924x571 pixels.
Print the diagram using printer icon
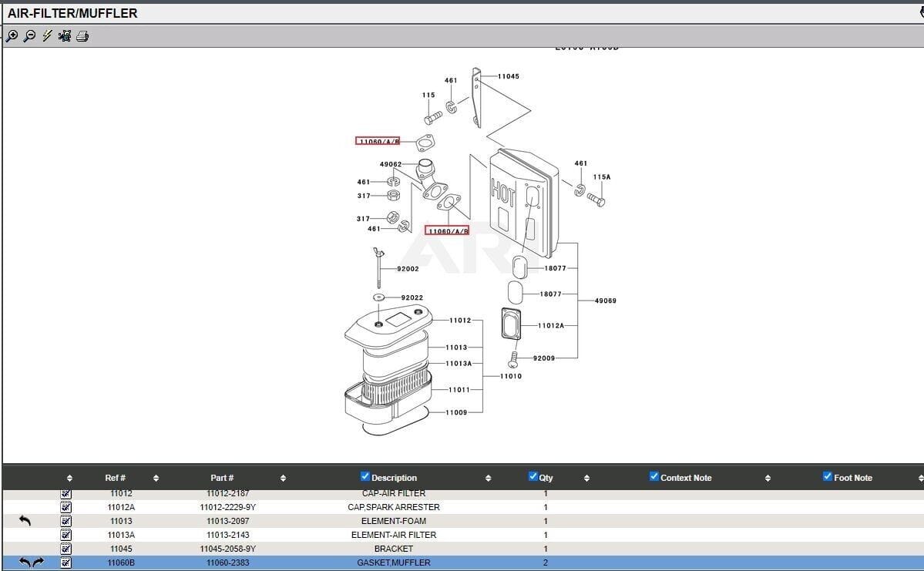82,36
